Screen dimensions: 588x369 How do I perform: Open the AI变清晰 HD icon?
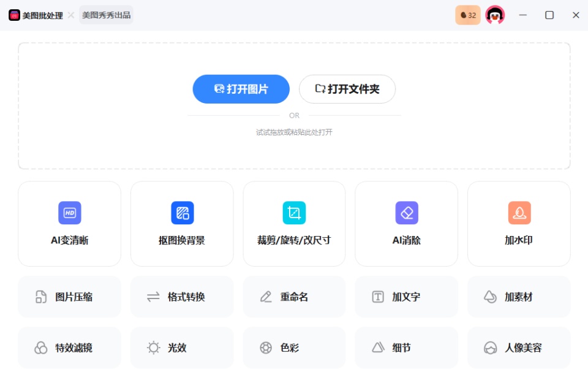pyautogui.click(x=70, y=213)
